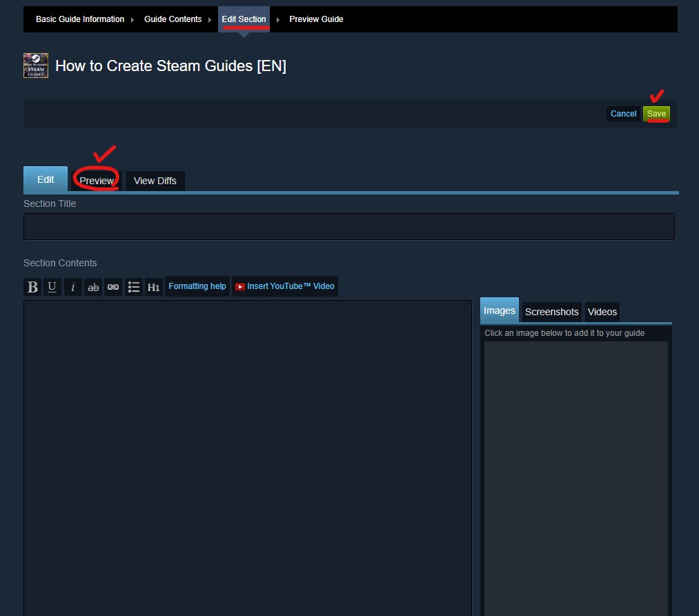Click the green Save button
The height and width of the screenshot is (616, 699).
click(656, 114)
